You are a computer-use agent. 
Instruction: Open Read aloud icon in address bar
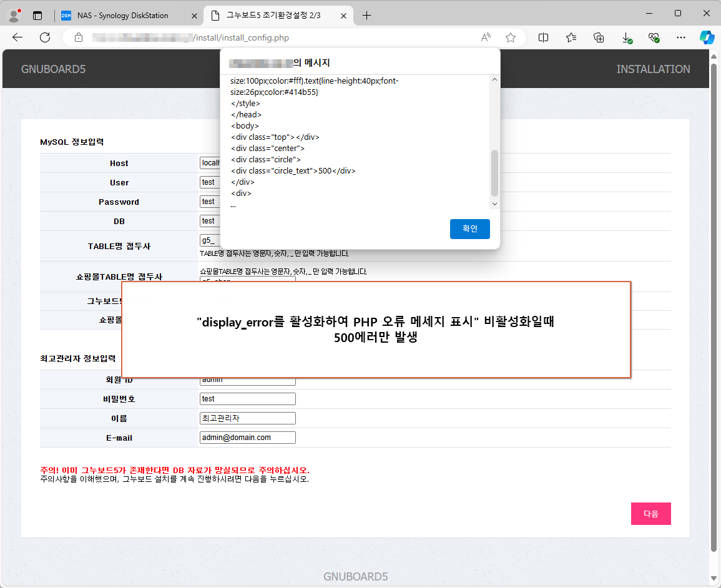(486, 37)
